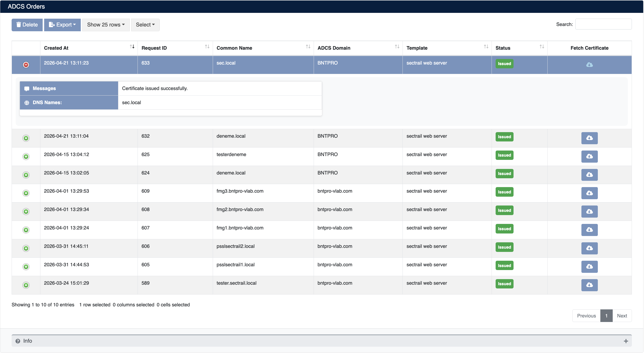This screenshot has height=353, width=644.
Task: Go to Previous page
Action: pyautogui.click(x=586, y=316)
